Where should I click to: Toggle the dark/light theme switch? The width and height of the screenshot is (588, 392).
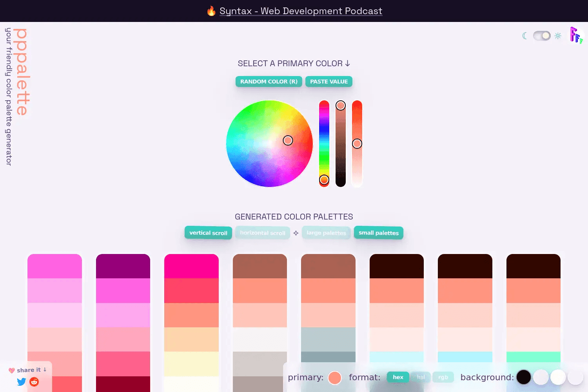point(542,36)
